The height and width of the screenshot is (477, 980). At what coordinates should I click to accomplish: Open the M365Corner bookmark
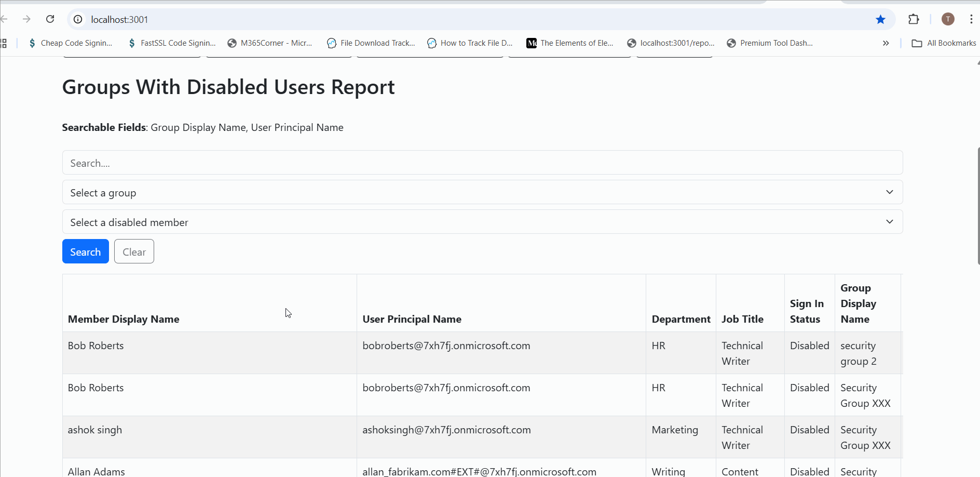pos(270,43)
